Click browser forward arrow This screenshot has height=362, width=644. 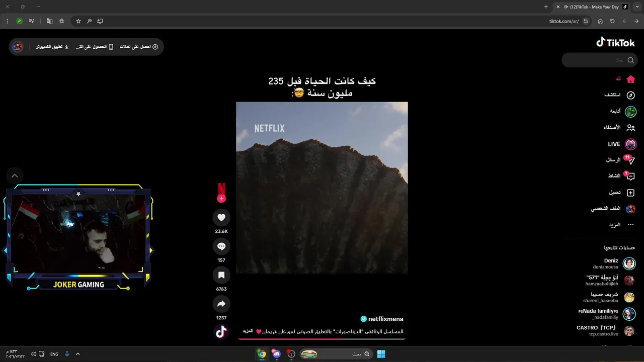pyautogui.click(x=636, y=21)
